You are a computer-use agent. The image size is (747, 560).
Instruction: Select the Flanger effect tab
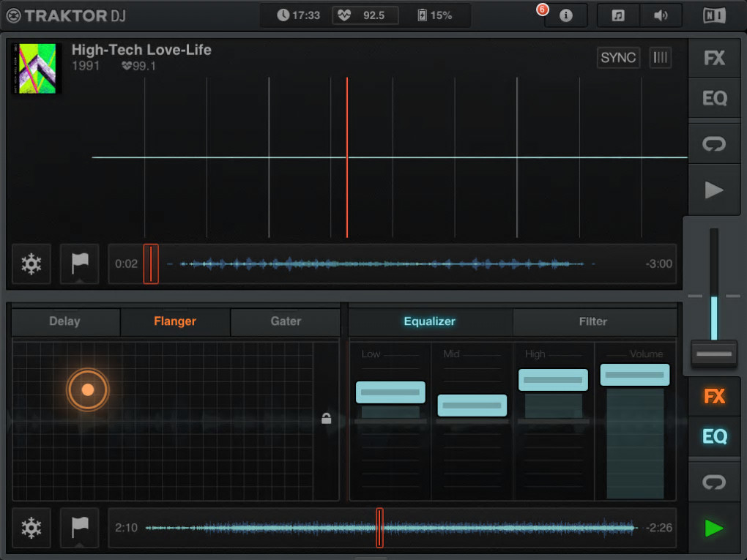[175, 321]
